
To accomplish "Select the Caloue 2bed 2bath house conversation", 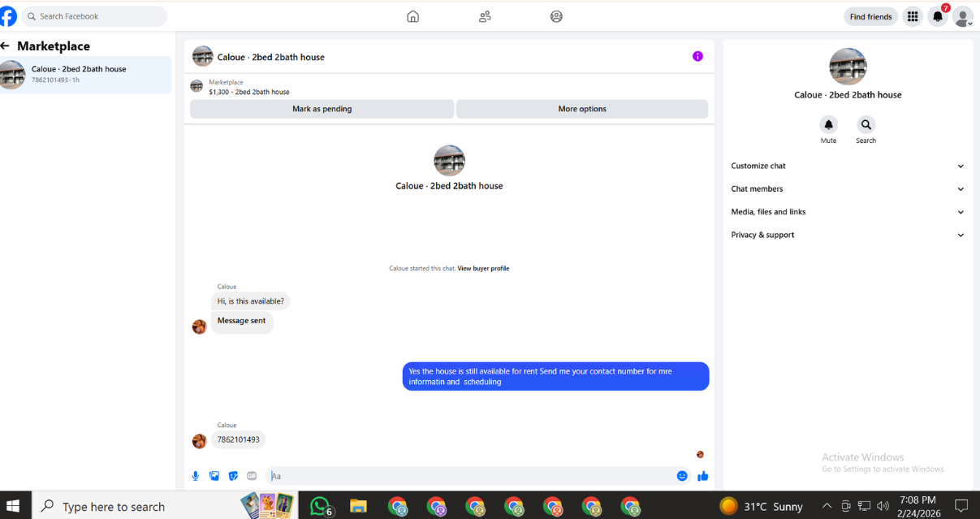I will pos(86,75).
